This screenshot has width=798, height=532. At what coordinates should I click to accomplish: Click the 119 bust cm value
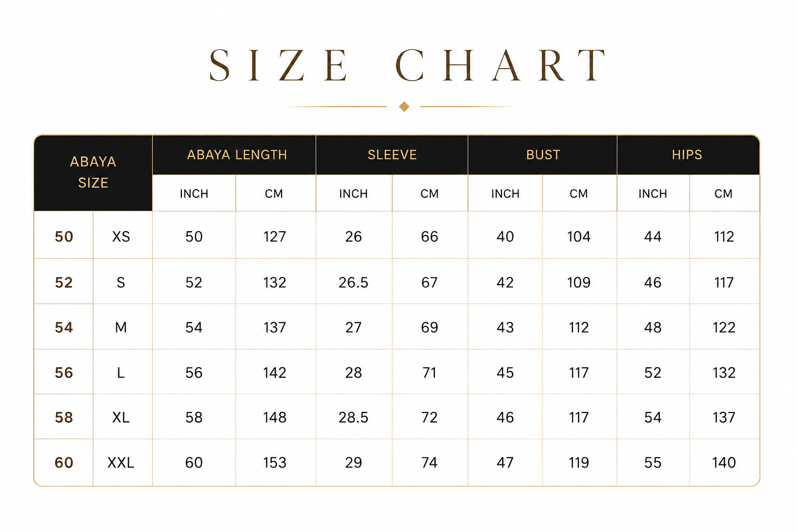[579, 462]
